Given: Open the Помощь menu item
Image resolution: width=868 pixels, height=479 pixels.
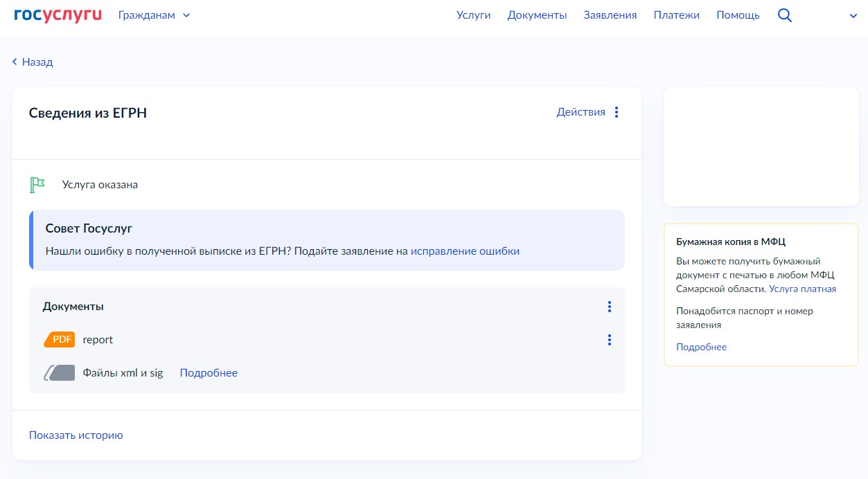Looking at the screenshot, I should (x=738, y=15).
